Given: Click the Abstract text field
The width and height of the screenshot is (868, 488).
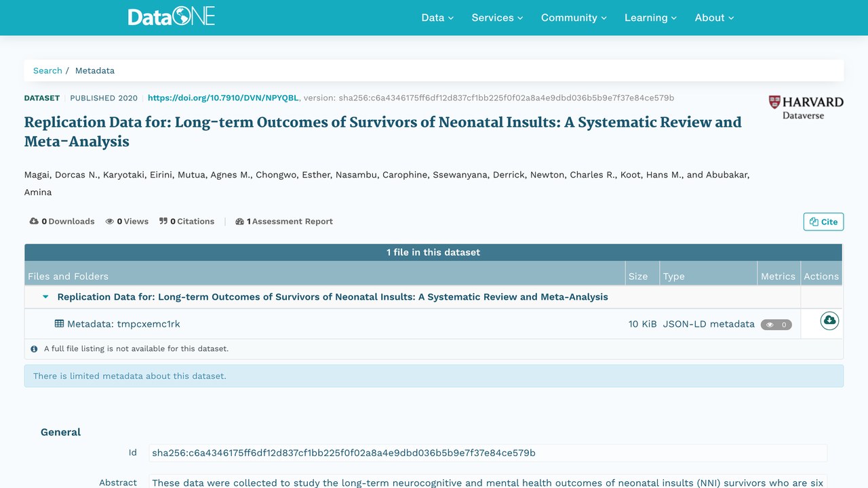Looking at the screenshot, I should tap(488, 481).
